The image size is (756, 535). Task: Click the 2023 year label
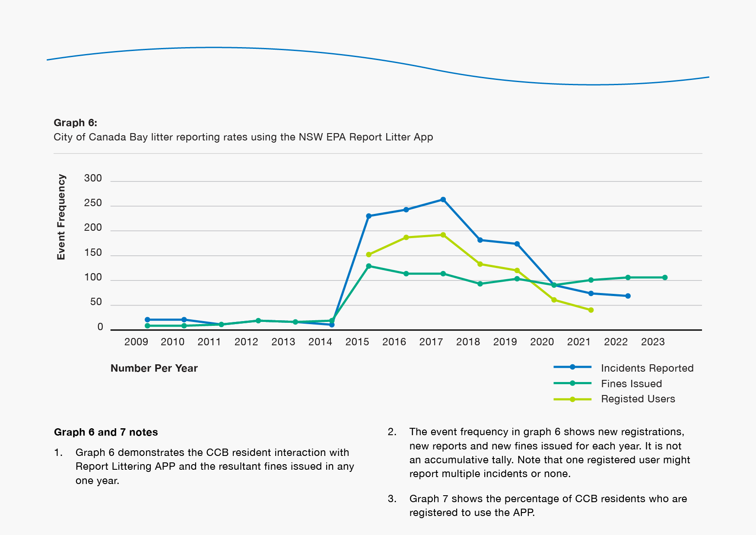(653, 342)
